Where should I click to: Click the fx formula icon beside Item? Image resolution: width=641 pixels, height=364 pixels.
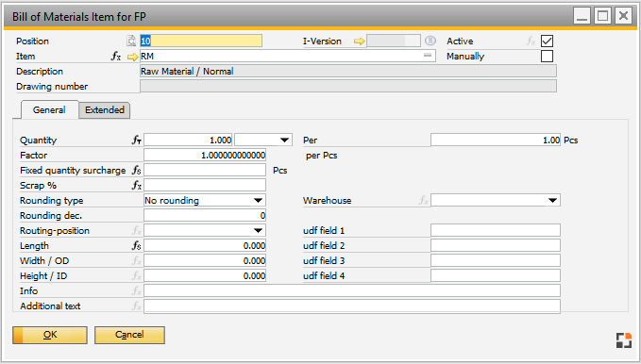[116, 57]
